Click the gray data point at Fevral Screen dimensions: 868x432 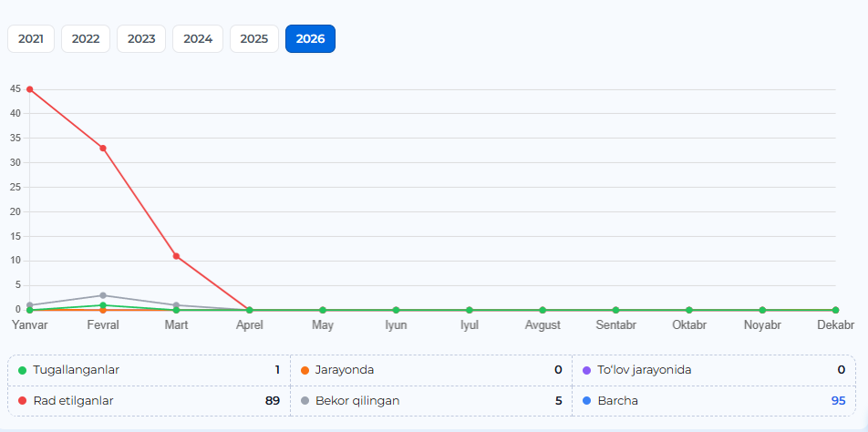(x=103, y=295)
